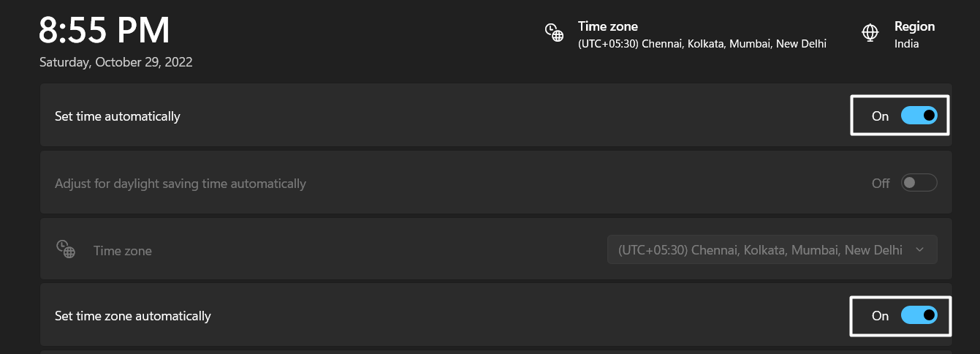Screen dimensions: 980x354
Task: Click the clock-globe icon beside top Time zone
Action: coord(555,33)
